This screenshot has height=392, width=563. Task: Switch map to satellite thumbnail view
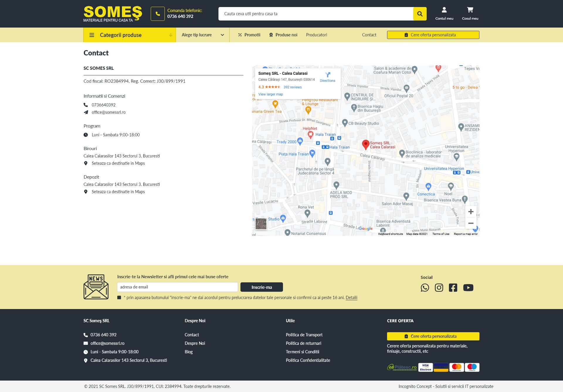tap(261, 224)
